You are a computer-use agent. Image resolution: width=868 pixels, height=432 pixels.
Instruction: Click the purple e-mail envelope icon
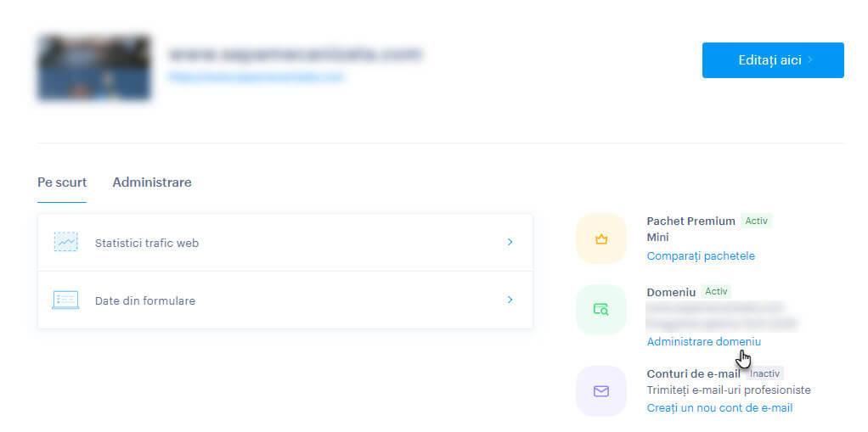[x=601, y=391]
